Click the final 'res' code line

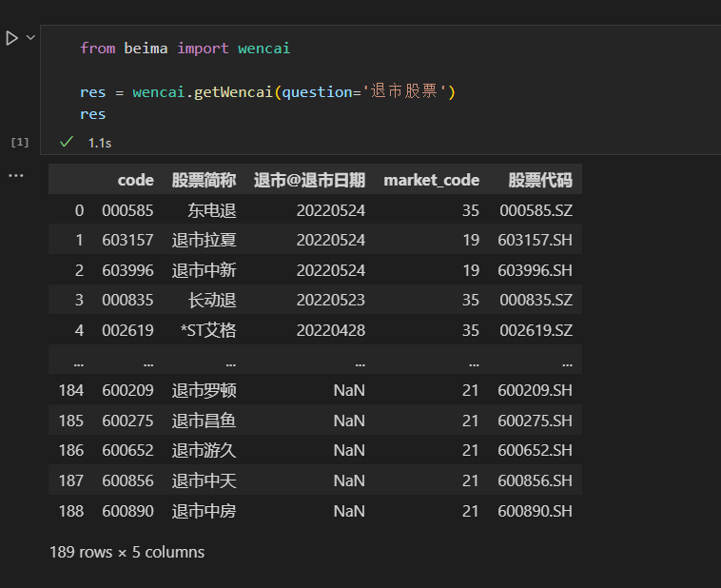(93, 114)
